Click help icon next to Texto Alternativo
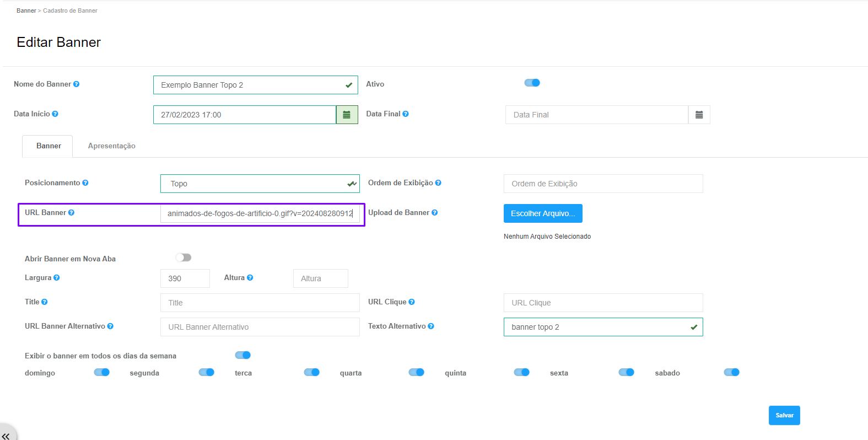The height and width of the screenshot is (440, 868). point(431,326)
